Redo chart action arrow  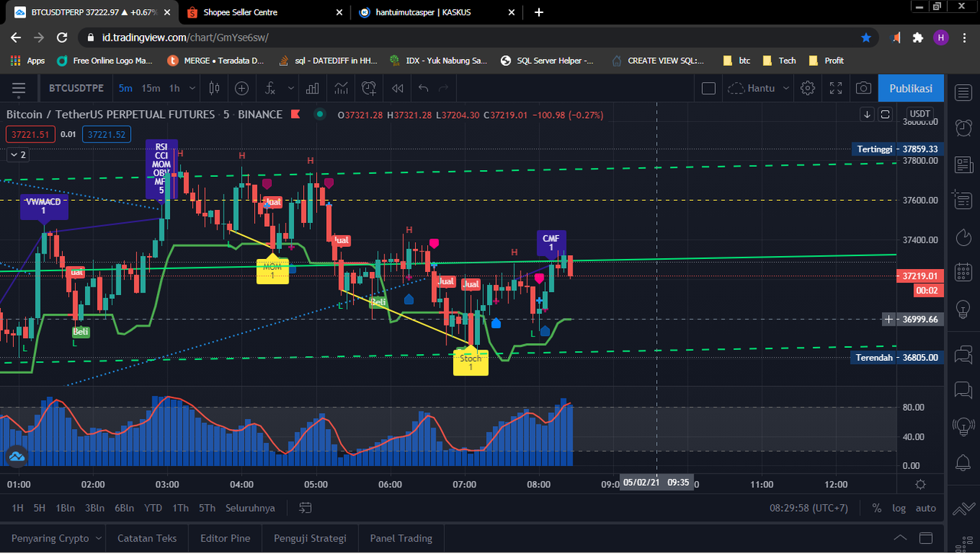443,88
